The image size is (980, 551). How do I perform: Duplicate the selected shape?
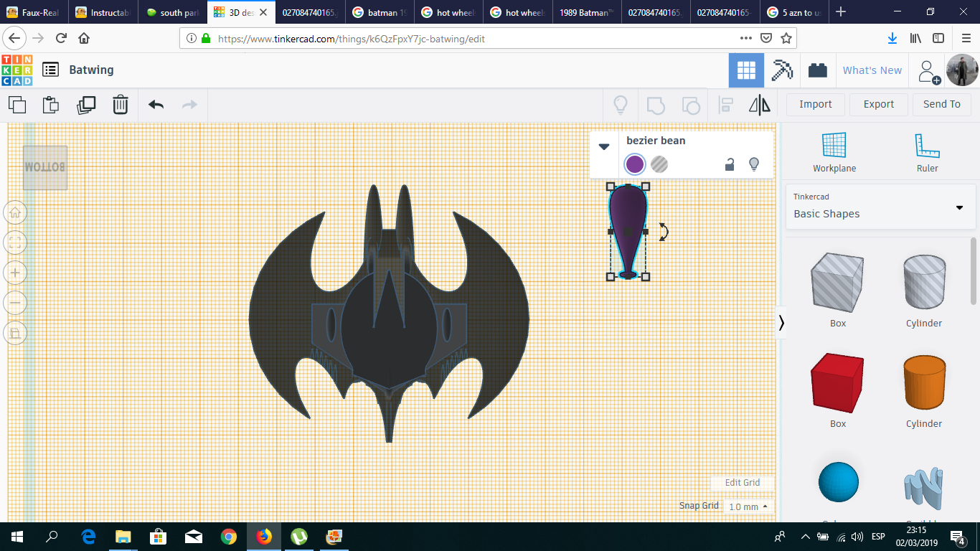(x=86, y=105)
